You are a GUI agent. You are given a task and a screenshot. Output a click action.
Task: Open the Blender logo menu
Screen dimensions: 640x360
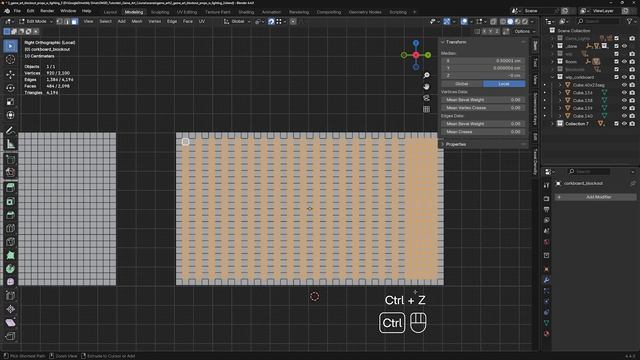point(7,11)
